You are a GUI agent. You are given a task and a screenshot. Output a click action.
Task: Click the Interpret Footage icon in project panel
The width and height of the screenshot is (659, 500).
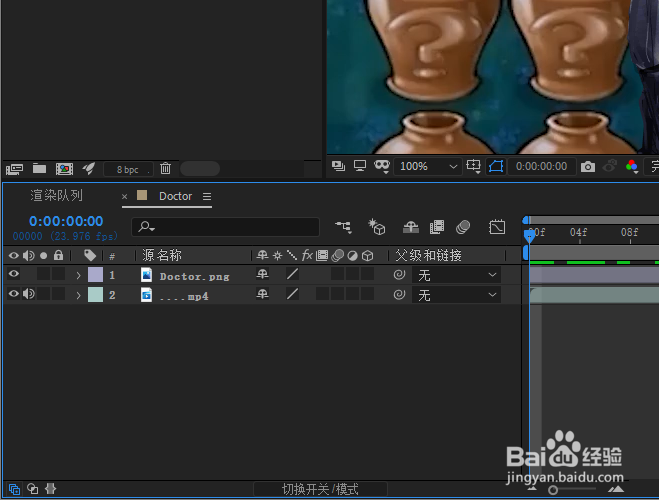tap(15, 169)
